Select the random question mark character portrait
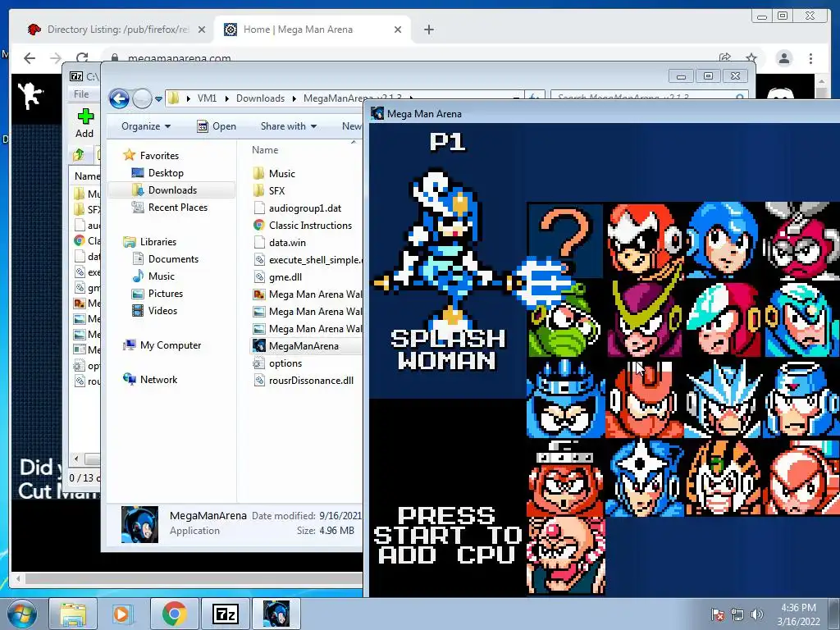The image size is (840, 630). (x=565, y=241)
